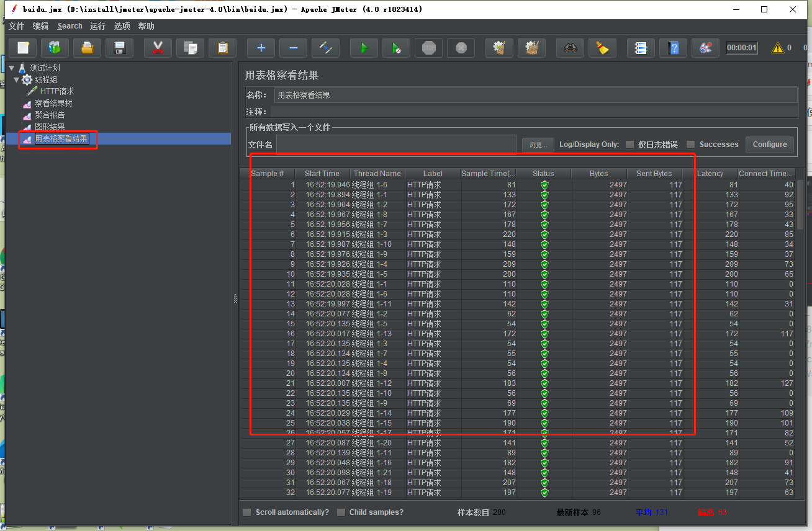Click into the 文件名 filename field
This screenshot has width=812, height=531.
(396, 145)
